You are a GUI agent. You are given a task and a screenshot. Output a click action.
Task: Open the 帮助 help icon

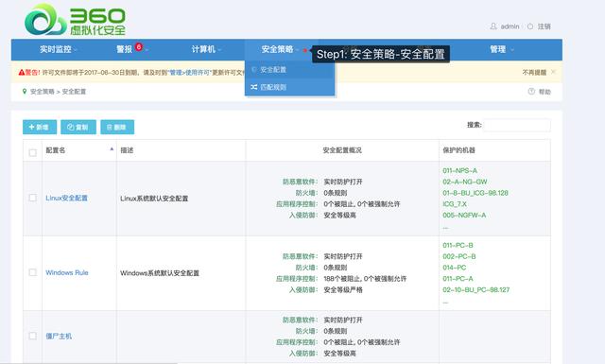531,92
